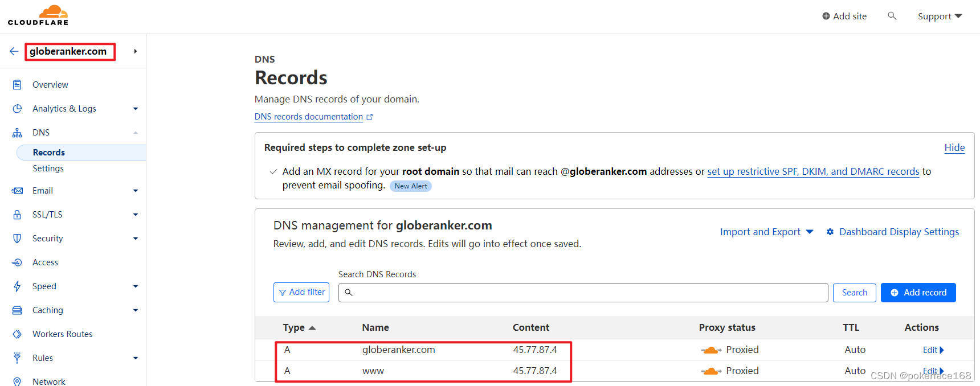980x386 pixels.
Task: Open DNS records documentation link
Action: point(308,117)
